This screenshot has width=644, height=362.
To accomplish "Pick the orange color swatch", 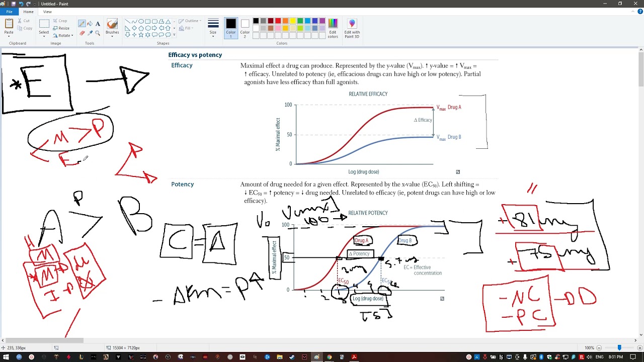I will (285, 21).
